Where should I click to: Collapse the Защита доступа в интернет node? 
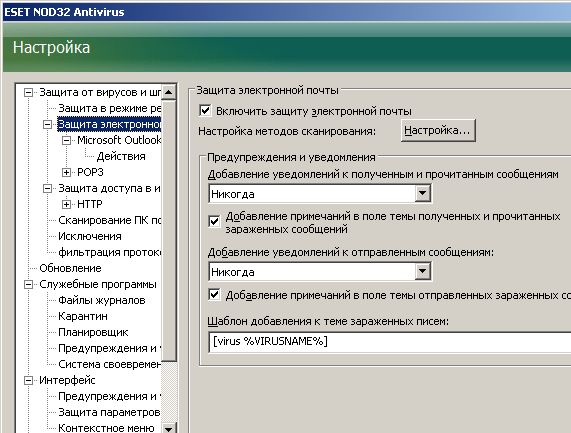pos(47,188)
